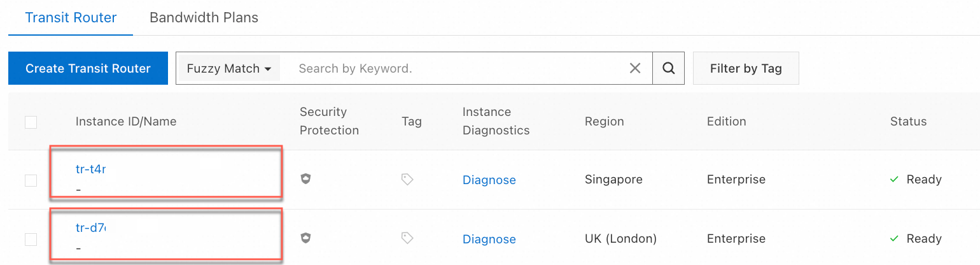Clear the keyword search with the X icon
980x265 pixels.
(634, 68)
